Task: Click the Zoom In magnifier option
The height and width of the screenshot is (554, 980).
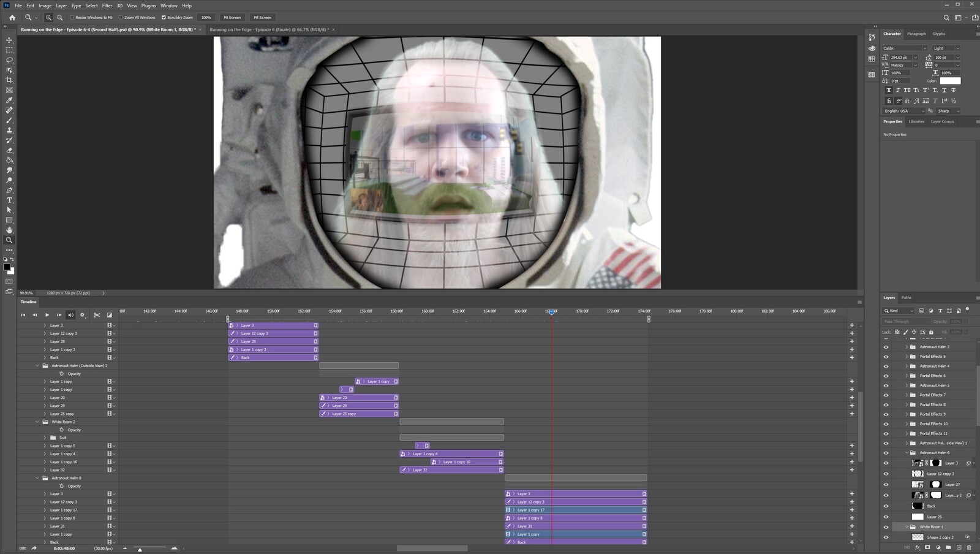Action: [x=48, y=18]
